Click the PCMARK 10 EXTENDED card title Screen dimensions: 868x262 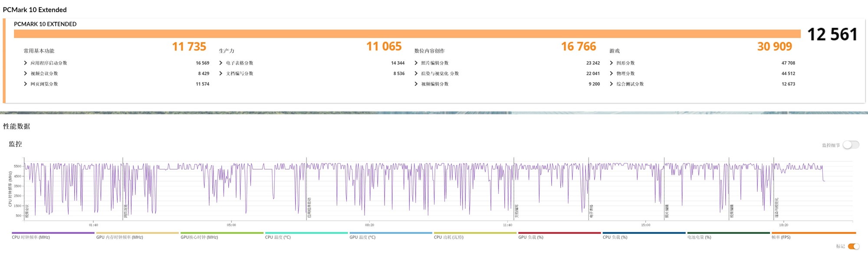point(45,24)
